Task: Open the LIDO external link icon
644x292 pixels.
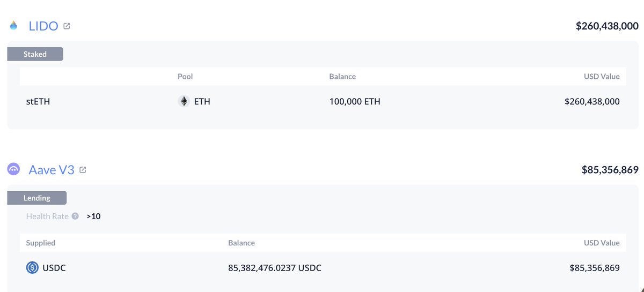Action: (x=67, y=26)
